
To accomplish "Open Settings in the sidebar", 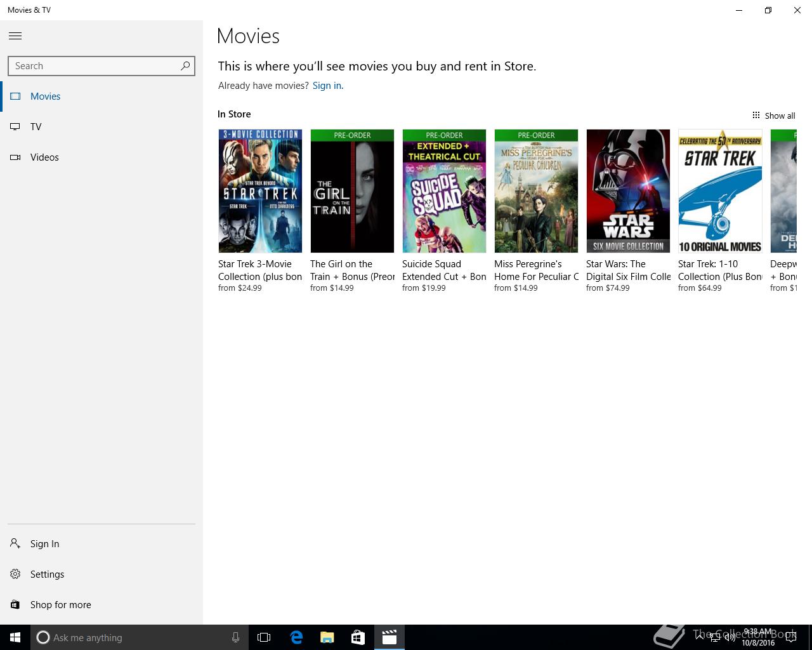I will (101, 574).
